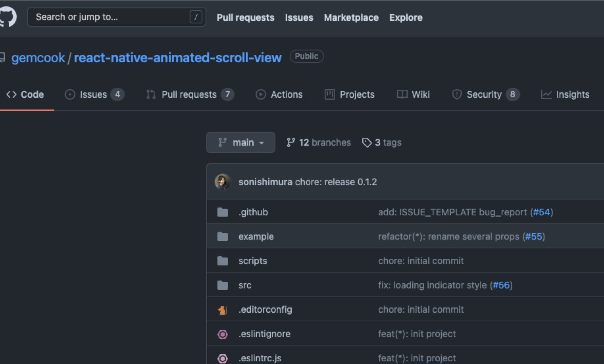Click the example folder icon
Screen dimensions: 604x364
click(223, 237)
